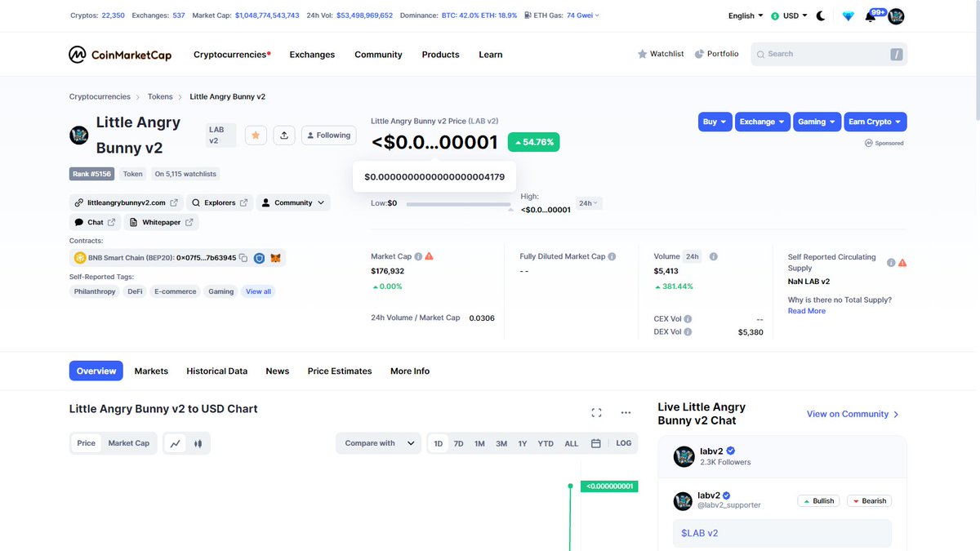Select ALL chart range

pyautogui.click(x=572, y=443)
